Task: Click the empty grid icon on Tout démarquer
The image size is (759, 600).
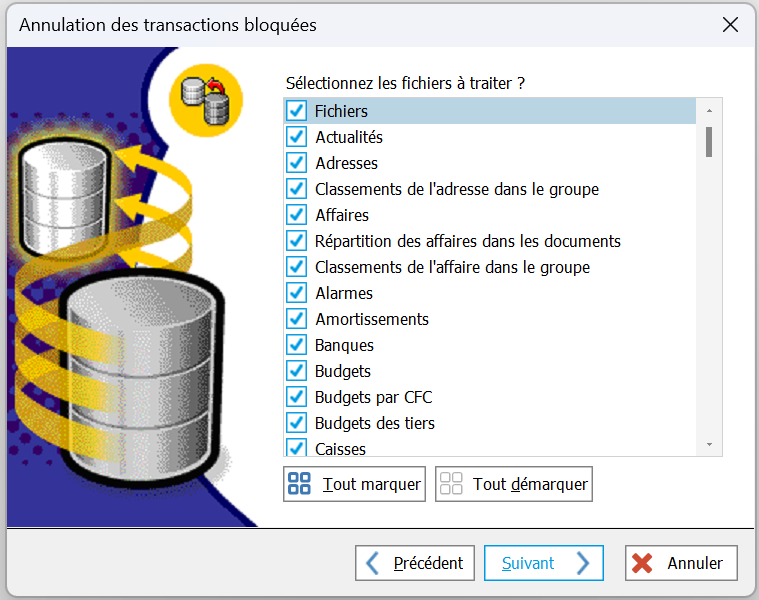Action: (451, 484)
